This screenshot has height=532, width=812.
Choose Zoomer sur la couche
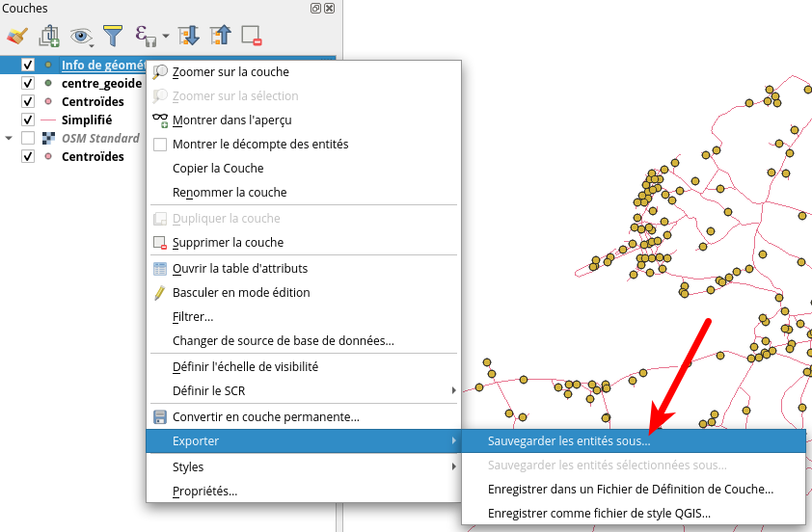coord(304,72)
